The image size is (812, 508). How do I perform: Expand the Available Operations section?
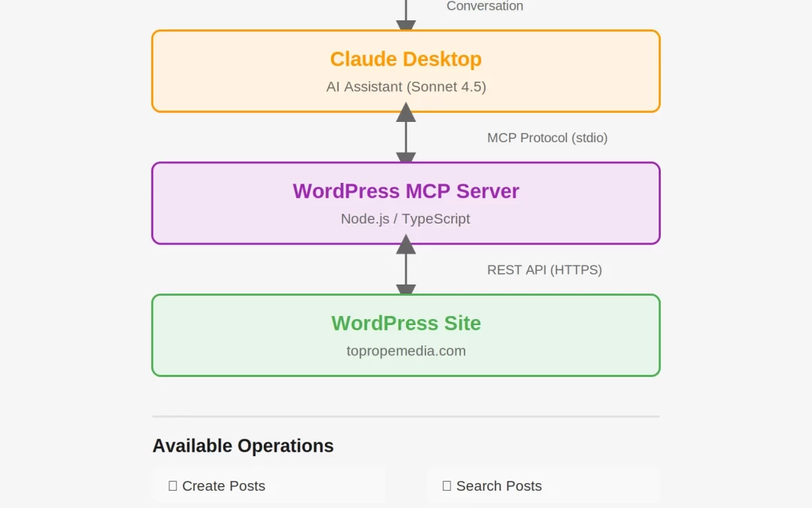point(242,446)
